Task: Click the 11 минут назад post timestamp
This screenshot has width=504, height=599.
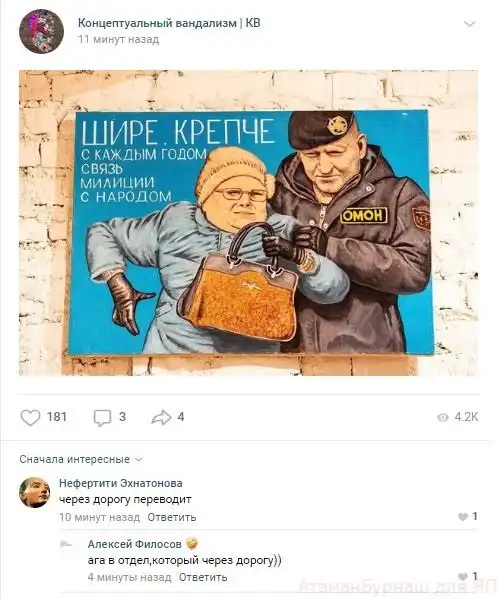Action: pos(118,40)
